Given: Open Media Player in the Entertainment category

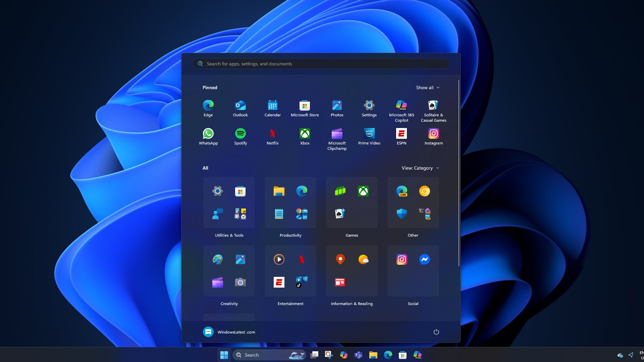Looking at the screenshot, I should pyautogui.click(x=279, y=259).
